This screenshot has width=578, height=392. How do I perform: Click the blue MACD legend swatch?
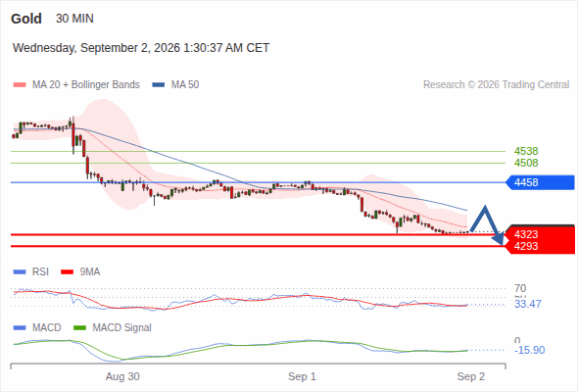tap(20, 328)
